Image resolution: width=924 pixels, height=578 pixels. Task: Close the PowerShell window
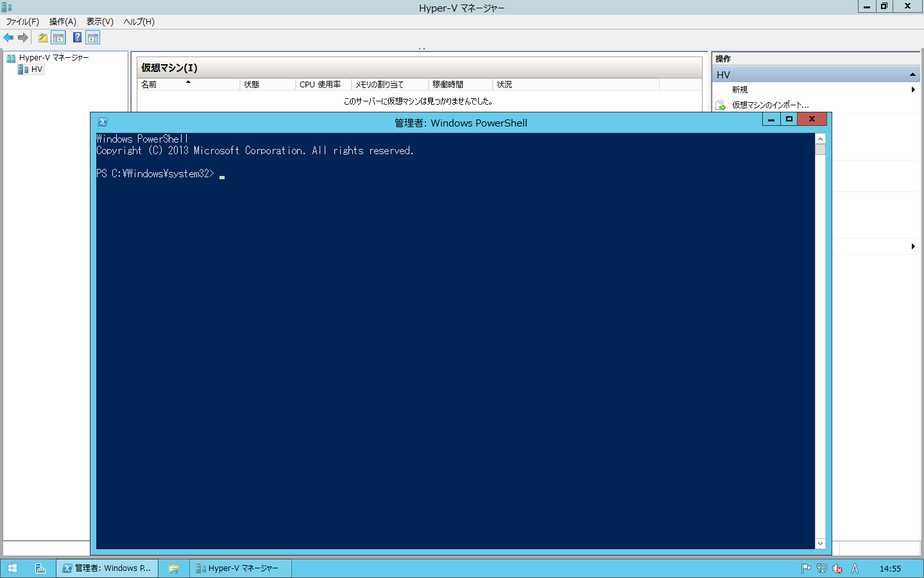point(812,119)
